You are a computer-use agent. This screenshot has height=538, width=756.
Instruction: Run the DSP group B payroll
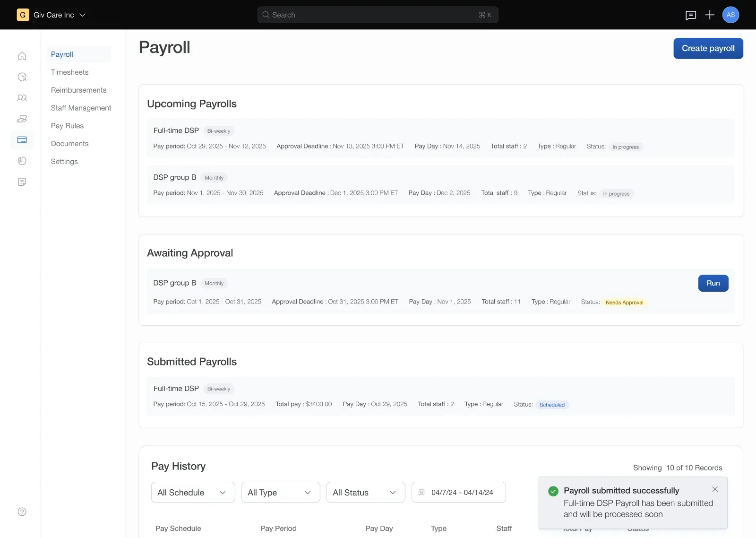point(713,283)
